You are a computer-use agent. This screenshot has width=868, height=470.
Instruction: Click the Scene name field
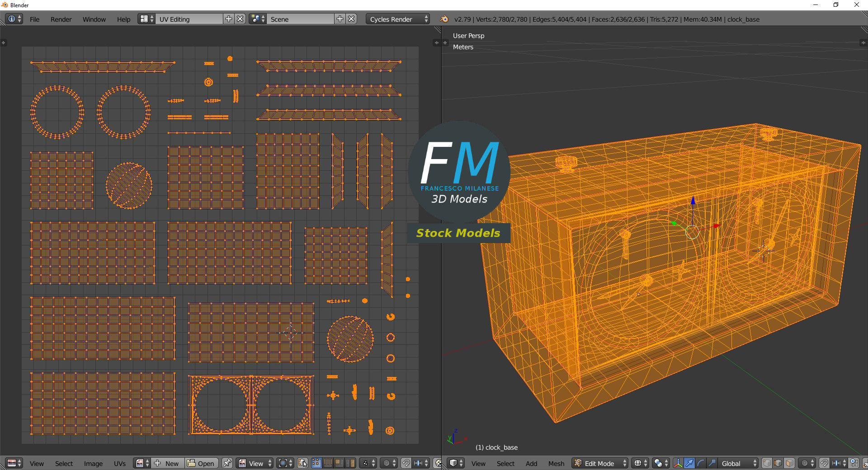pyautogui.click(x=301, y=19)
